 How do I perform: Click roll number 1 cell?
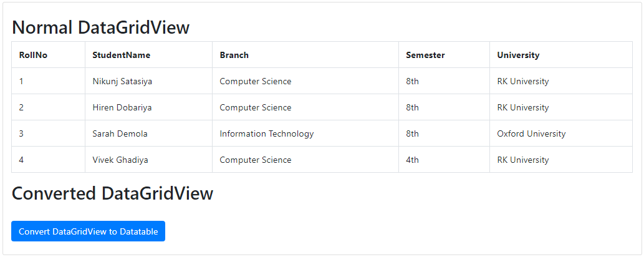pyautogui.click(x=22, y=81)
